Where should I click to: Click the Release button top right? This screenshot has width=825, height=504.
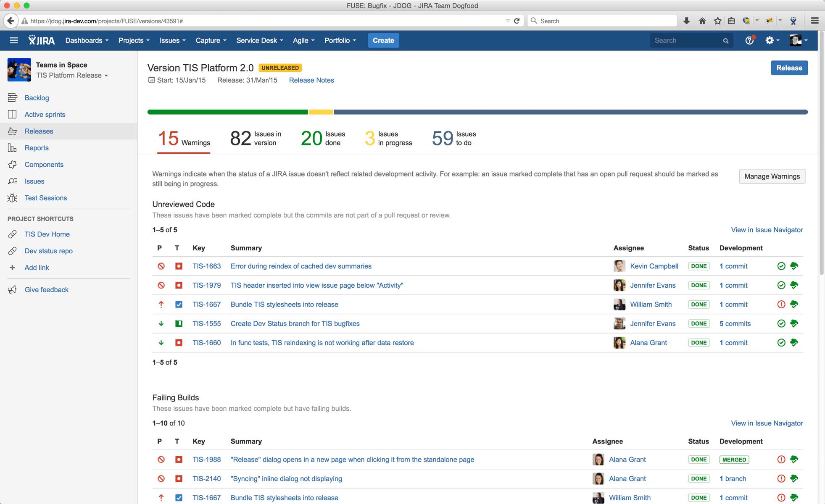coord(789,67)
